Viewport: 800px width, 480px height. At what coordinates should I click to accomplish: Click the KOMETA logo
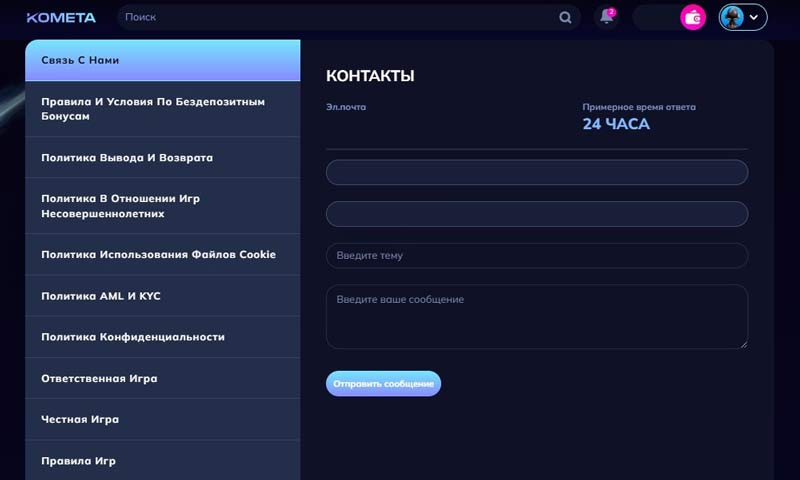click(x=61, y=17)
